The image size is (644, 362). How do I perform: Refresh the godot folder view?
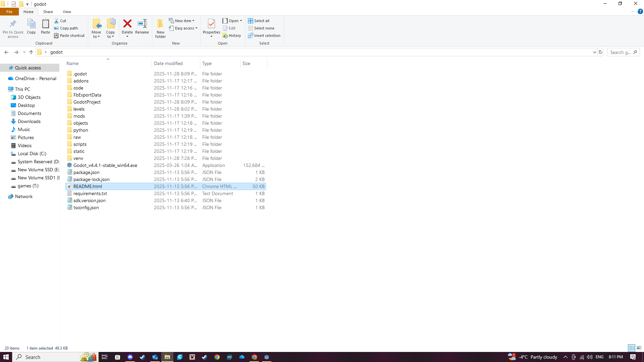click(x=600, y=52)
